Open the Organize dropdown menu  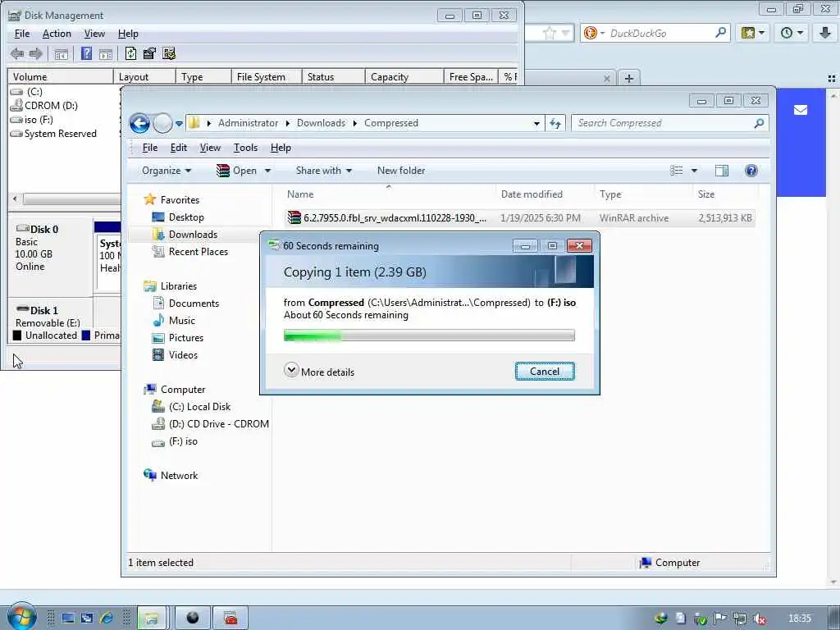[166, 171]
